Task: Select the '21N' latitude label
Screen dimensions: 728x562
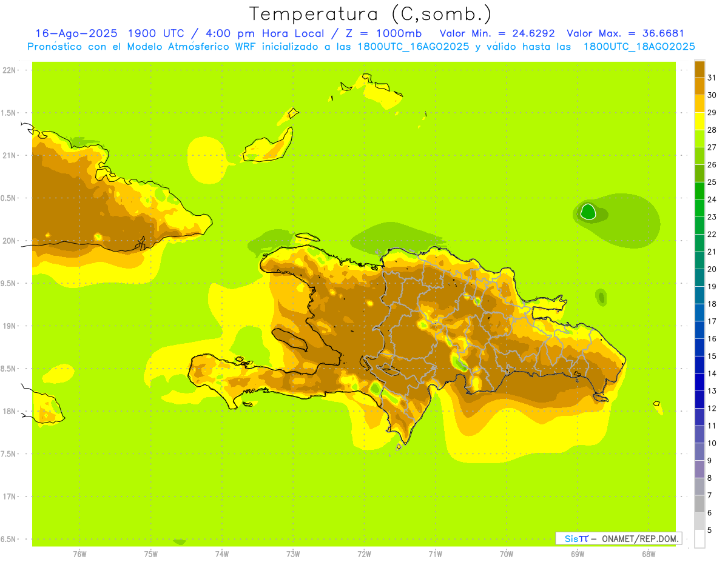Action: point(9,155)
